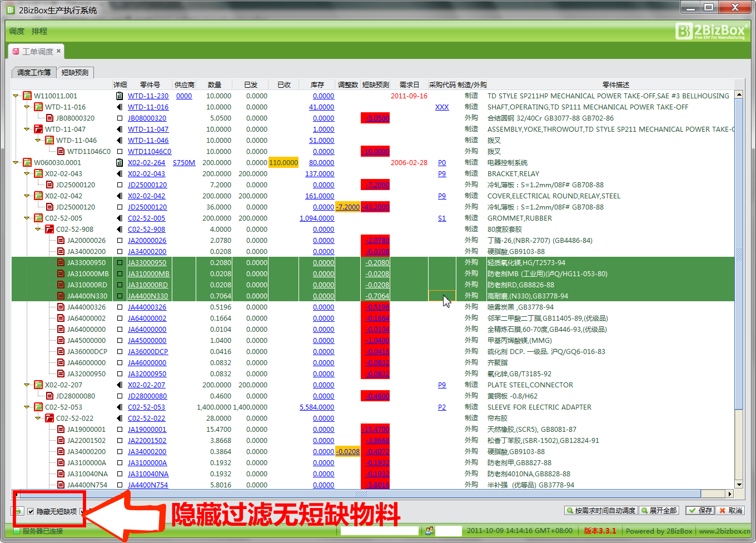Click the 展开全部 button
The height and width of the screenshot is (543, 756).
click(659, 510)
